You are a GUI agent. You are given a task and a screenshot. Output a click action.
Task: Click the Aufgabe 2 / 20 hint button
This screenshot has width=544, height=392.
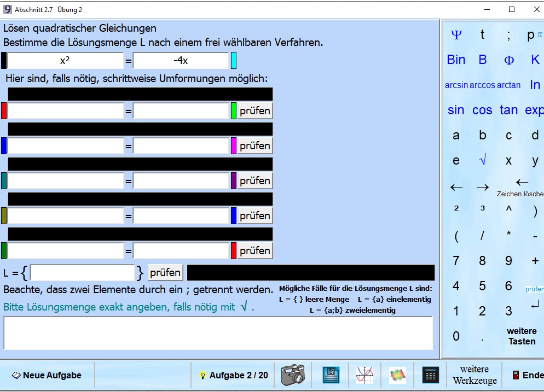233,375
